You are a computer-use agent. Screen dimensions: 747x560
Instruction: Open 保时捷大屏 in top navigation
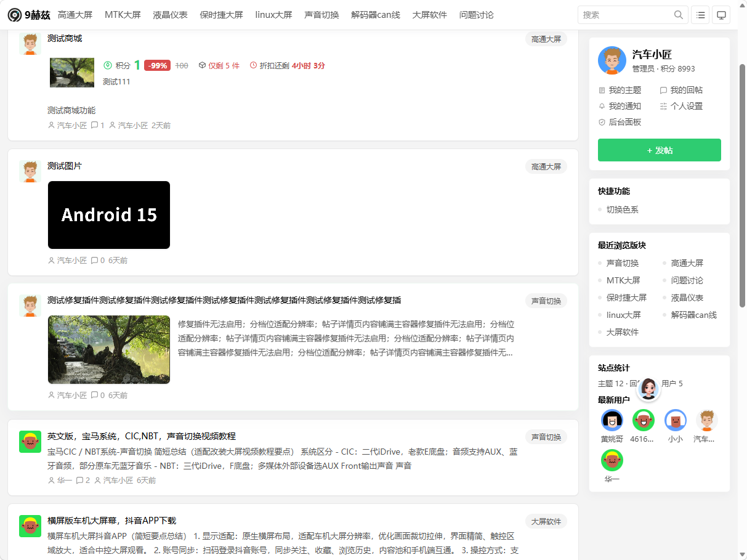coord(222,15)
